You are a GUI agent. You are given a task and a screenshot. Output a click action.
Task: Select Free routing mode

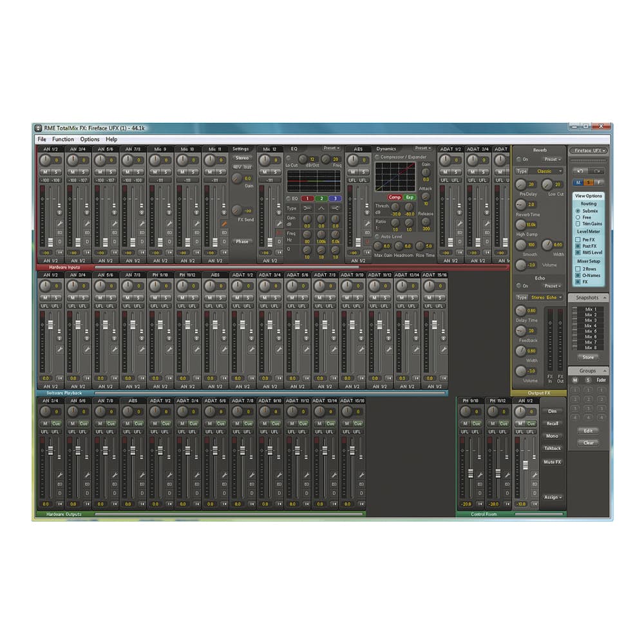578,217
